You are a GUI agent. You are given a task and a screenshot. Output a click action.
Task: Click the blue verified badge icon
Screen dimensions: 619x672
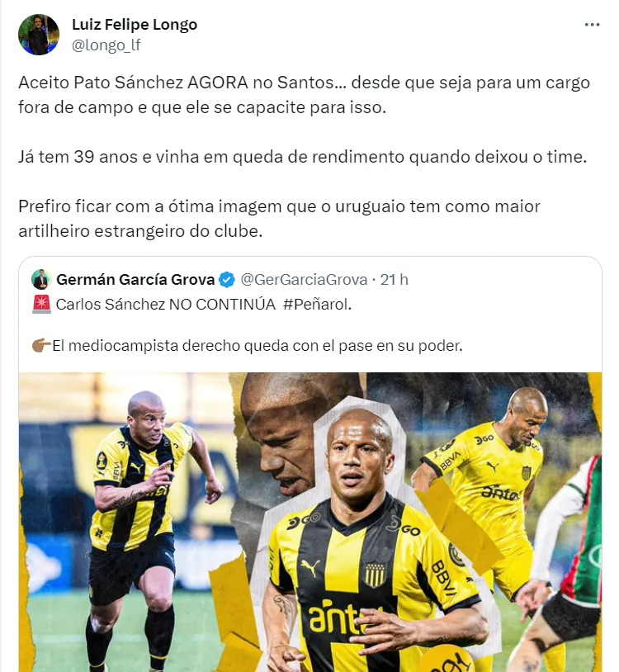pyautogui.click(x=227, y=279)
